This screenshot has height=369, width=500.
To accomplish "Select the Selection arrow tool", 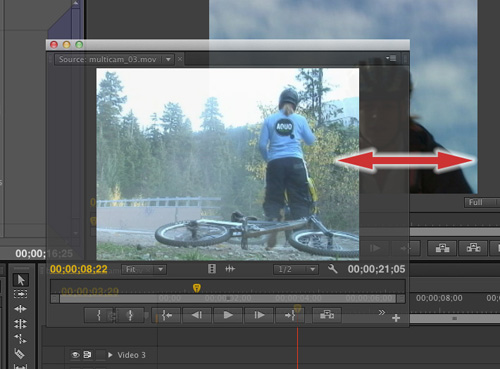I will coord(21,280).
